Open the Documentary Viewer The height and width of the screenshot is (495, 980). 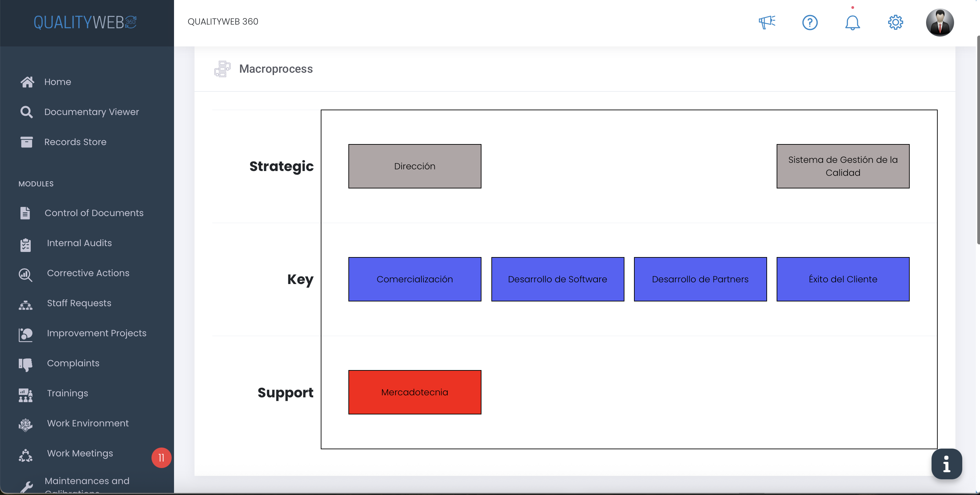[x=92, y=112]
